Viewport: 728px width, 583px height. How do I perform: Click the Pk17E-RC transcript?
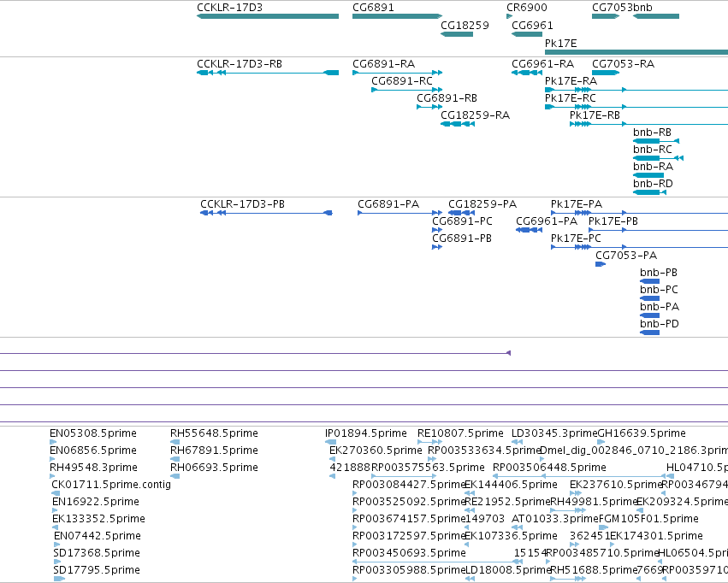(x=636, y=107)
